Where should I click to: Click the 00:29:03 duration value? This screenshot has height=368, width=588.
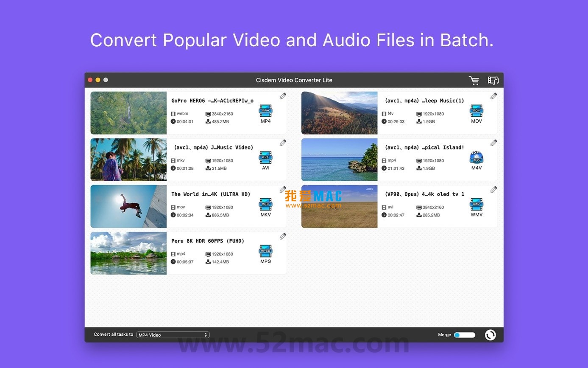tap(396, 121)
